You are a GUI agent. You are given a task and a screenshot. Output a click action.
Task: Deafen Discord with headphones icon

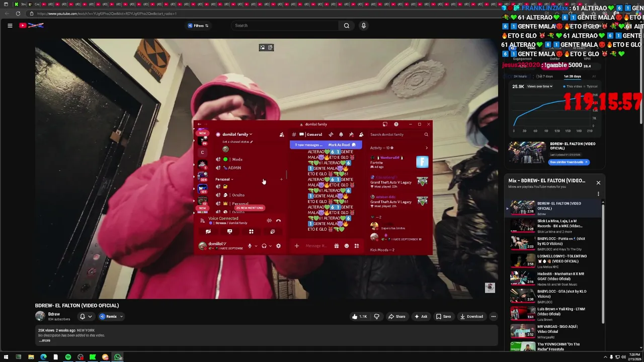tap(264, 246)
